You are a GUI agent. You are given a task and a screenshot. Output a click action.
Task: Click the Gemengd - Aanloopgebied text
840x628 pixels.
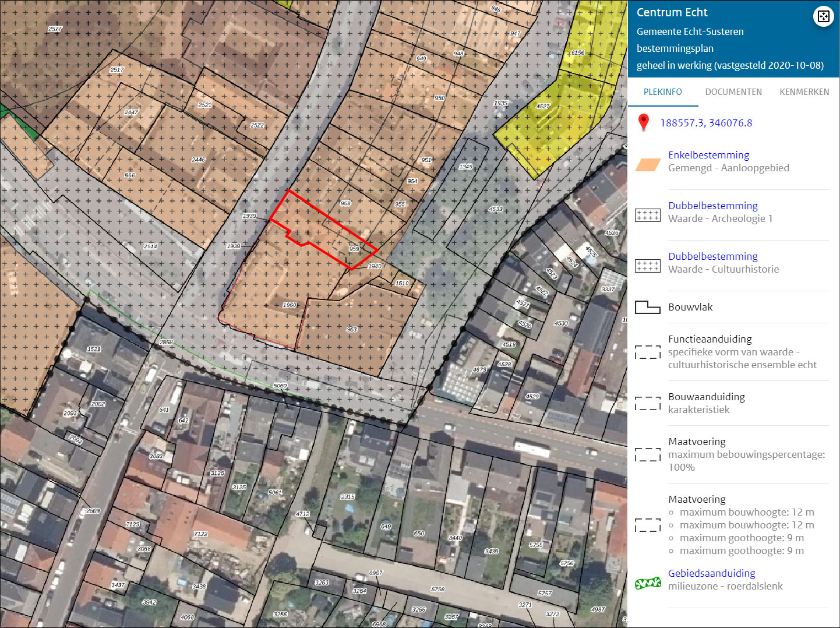tap(729, 168)
